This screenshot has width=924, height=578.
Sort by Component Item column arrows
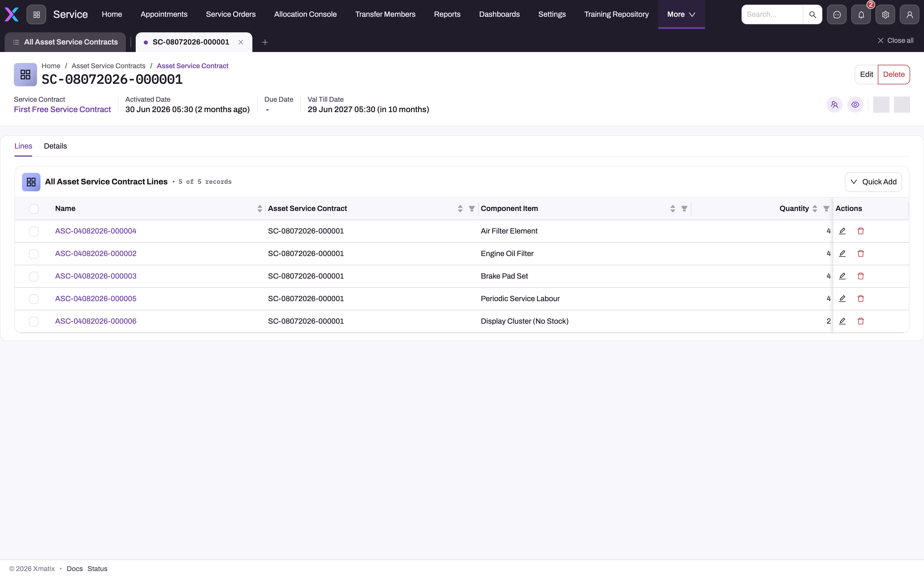[673, 209]
